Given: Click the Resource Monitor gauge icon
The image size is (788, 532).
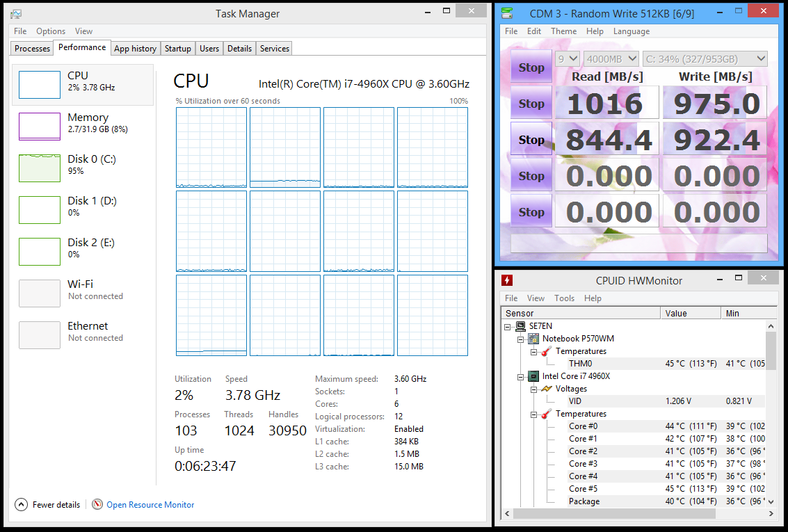Looking at the screenshot, I should [x=97, y=504].
